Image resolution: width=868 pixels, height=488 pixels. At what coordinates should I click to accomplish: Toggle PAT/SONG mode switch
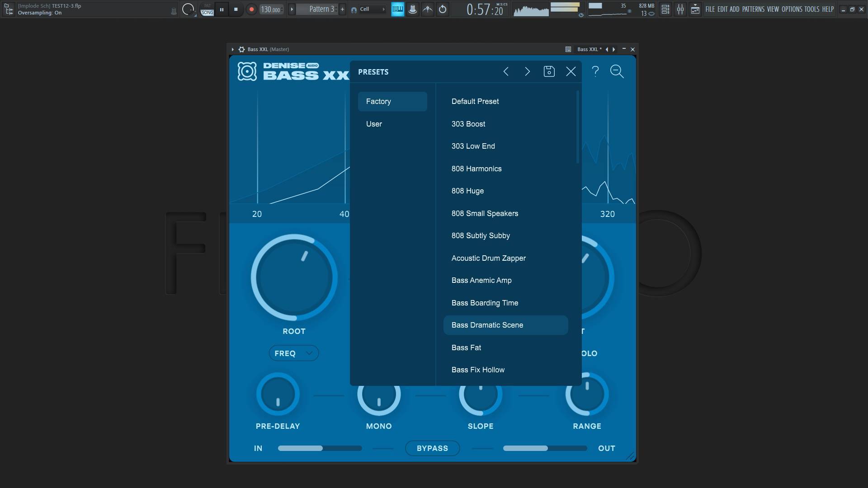pyautogui.click(x=207, y=9)
